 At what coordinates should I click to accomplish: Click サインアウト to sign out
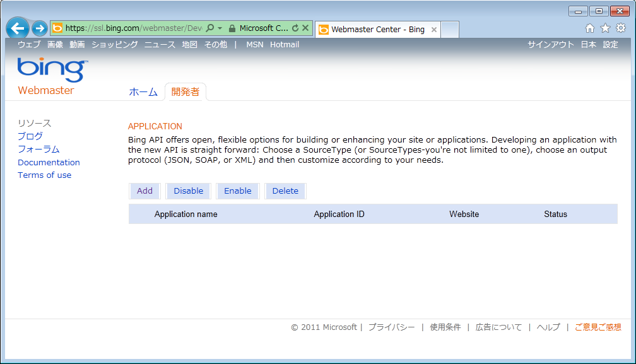click(x=551, y=45)
